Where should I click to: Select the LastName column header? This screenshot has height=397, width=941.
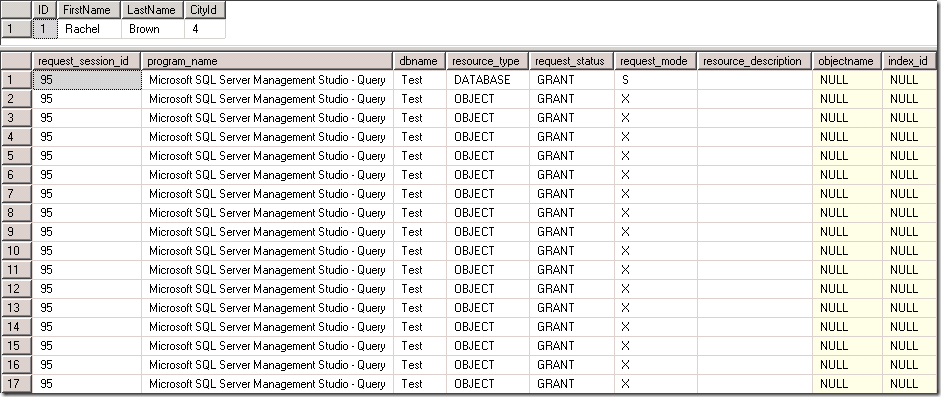pos(152,10)
